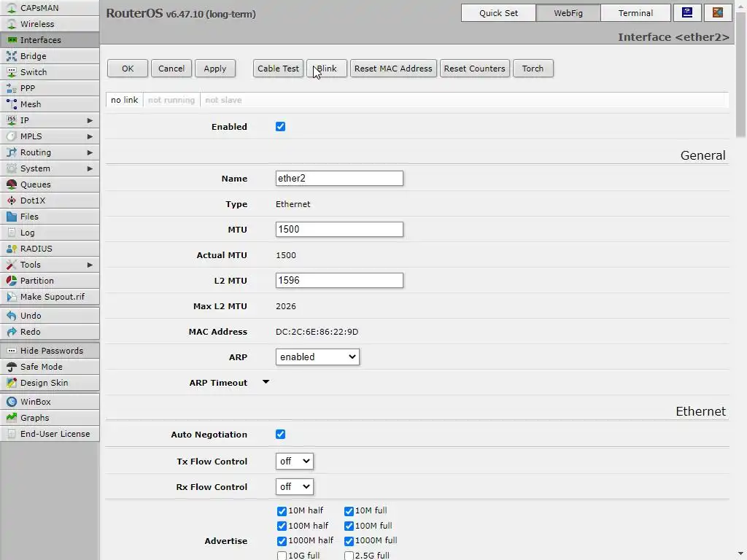The width and height of the screenshot is (747, 560).
Task: Click the Partition pie icon
Action: pyautogui.click(x=12, y=281)
